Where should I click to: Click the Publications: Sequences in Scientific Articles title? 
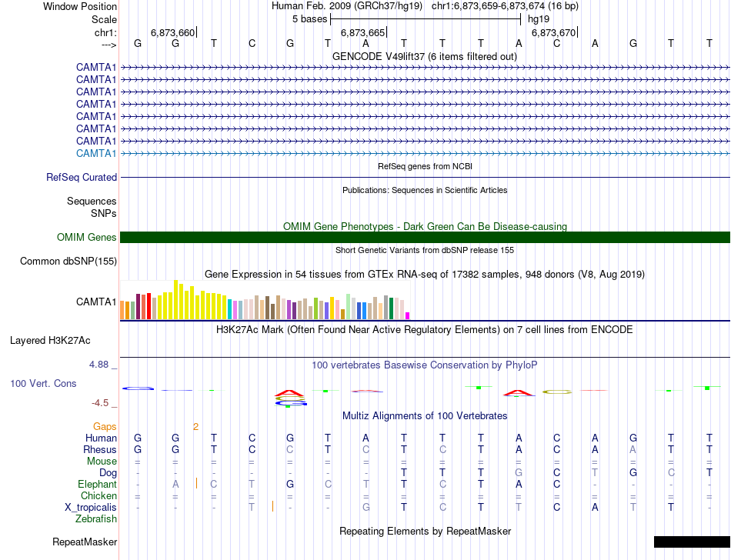(425, 190)
